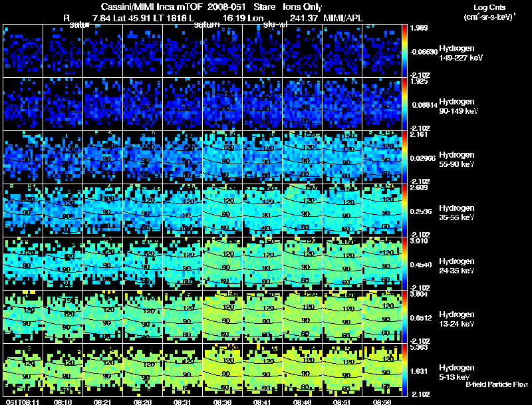The width and height of the screenshot is (532, 405).
Task: Click the '0.02966' colorbar midpoint value
Action: click(423, 158)
